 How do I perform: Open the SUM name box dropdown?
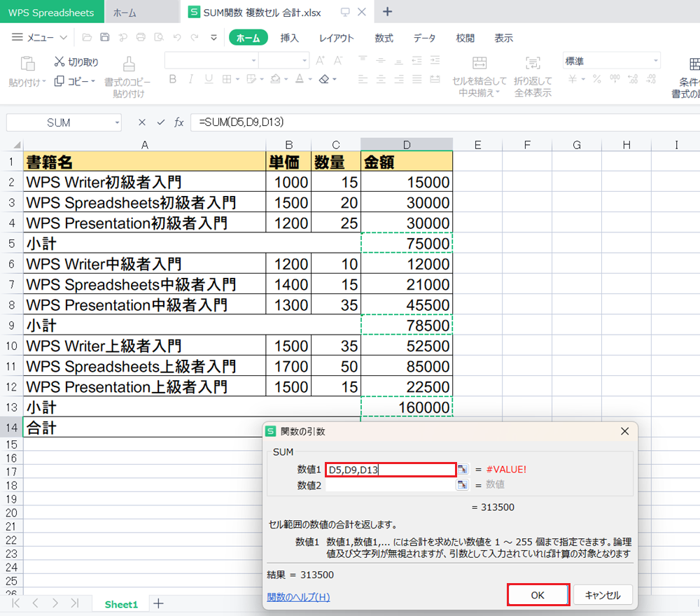[117, 122]
